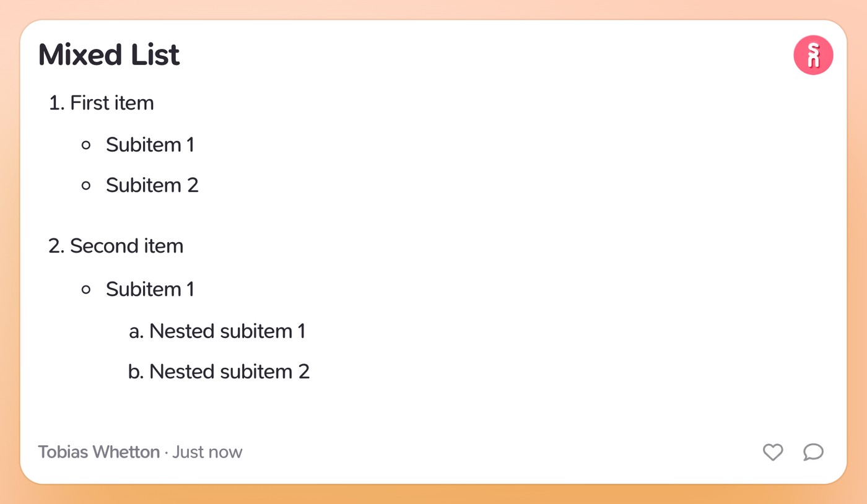Select "Subitem 1" under First item
The image size is (867, 504).
click(x=150, y=145)
